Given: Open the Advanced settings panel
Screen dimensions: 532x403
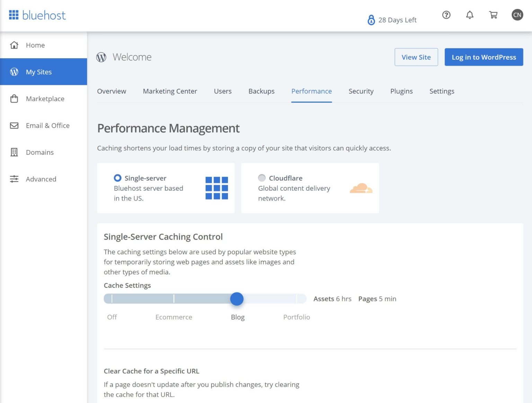Looking at the screenshot, I should point(41,179).
